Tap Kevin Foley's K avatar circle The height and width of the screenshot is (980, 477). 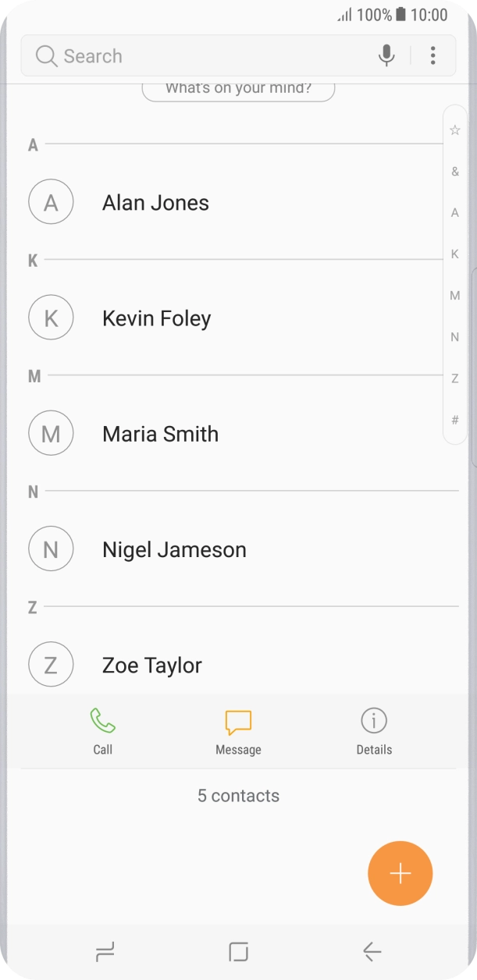tap(51, 318)
